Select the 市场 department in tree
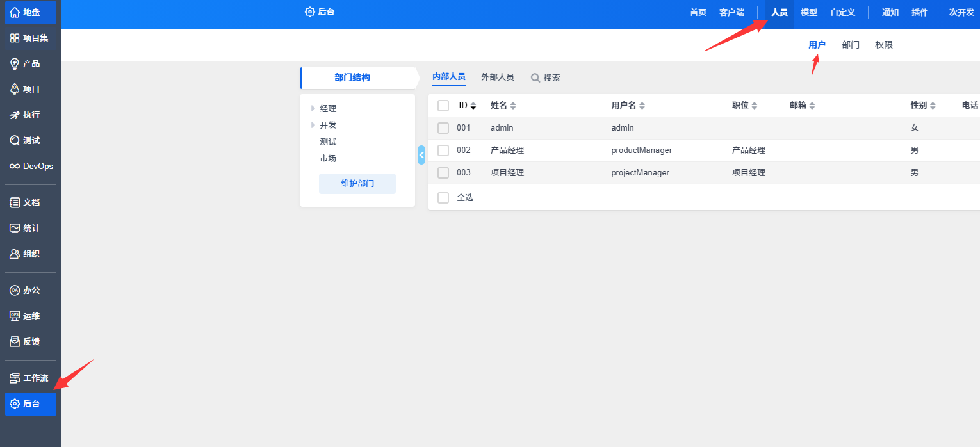 point(328,158)
